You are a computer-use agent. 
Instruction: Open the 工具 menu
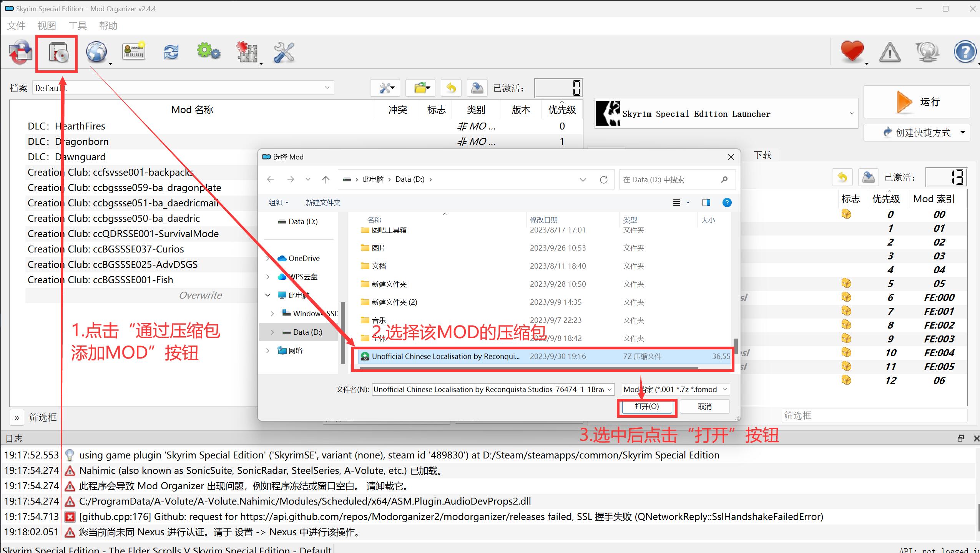[77, 26]
